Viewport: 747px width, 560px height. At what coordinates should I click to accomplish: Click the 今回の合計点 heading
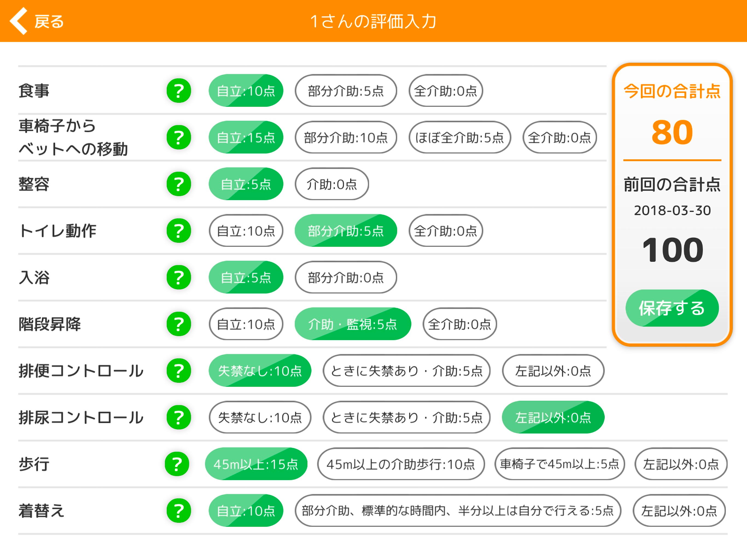pos(672,91)
